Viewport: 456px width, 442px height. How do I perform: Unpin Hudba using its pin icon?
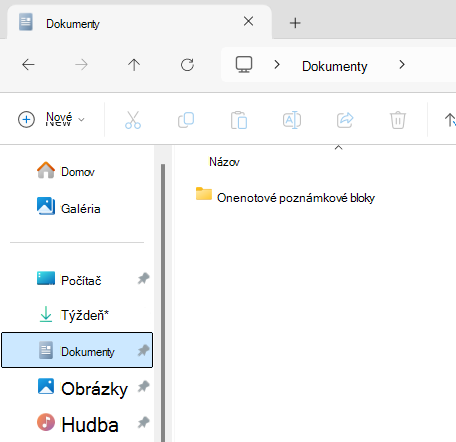click(143, 423)
